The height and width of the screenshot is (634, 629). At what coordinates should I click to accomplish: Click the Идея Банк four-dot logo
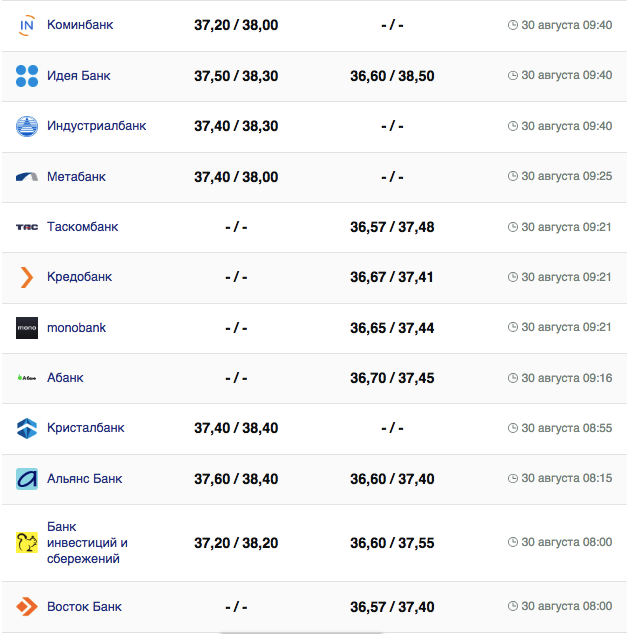(27, 76)
